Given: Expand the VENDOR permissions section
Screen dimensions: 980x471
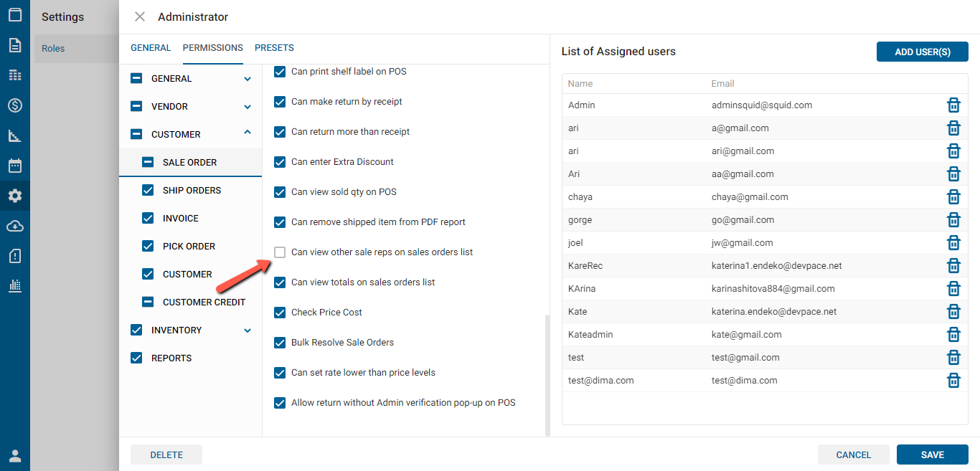Looking at the screenshot, I should click(x=248, y=107).
